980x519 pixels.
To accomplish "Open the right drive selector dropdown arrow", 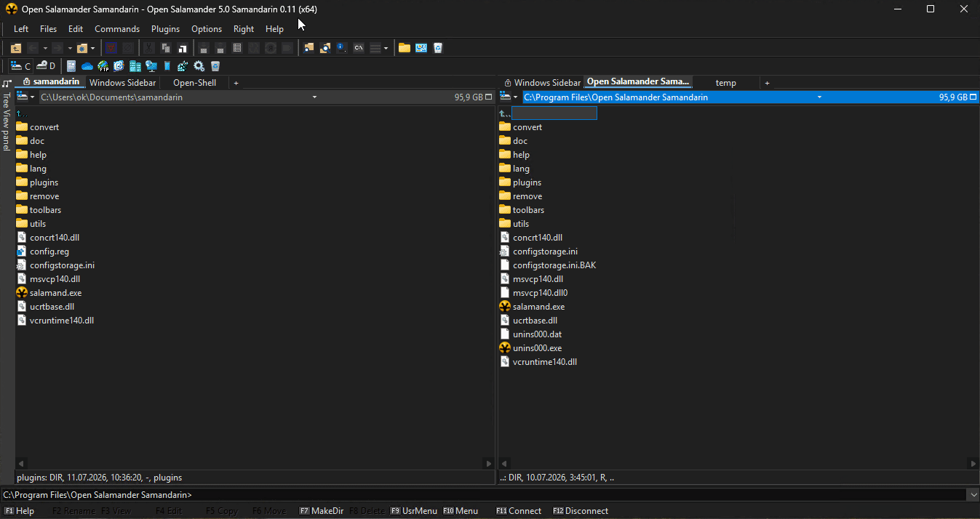I will 516,97.
